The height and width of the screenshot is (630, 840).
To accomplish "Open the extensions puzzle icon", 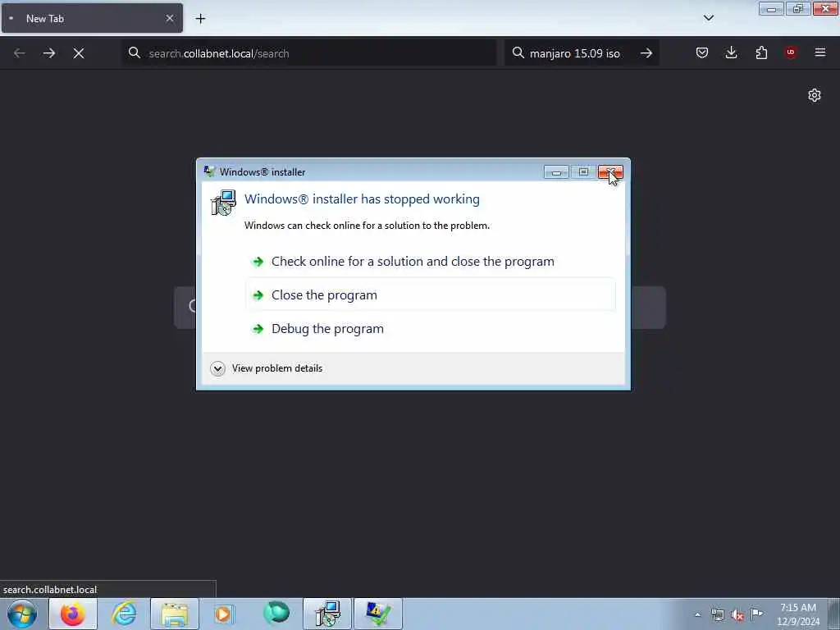I will click(761, 52).
